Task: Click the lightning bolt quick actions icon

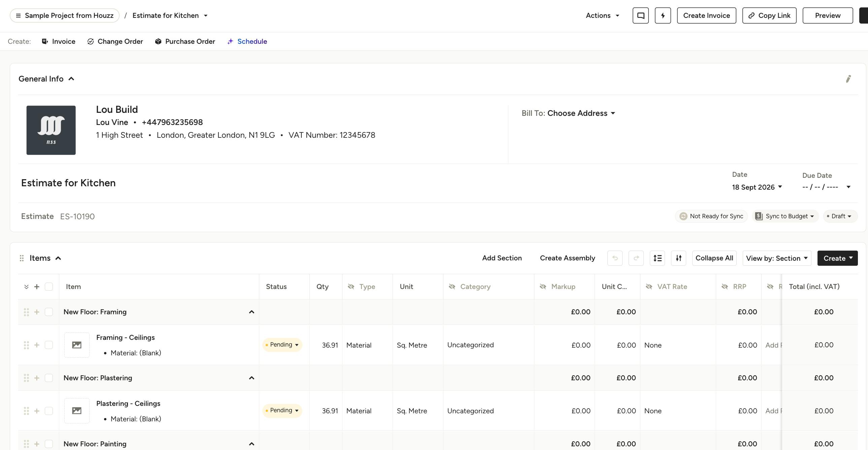Action: click(663, 15)
